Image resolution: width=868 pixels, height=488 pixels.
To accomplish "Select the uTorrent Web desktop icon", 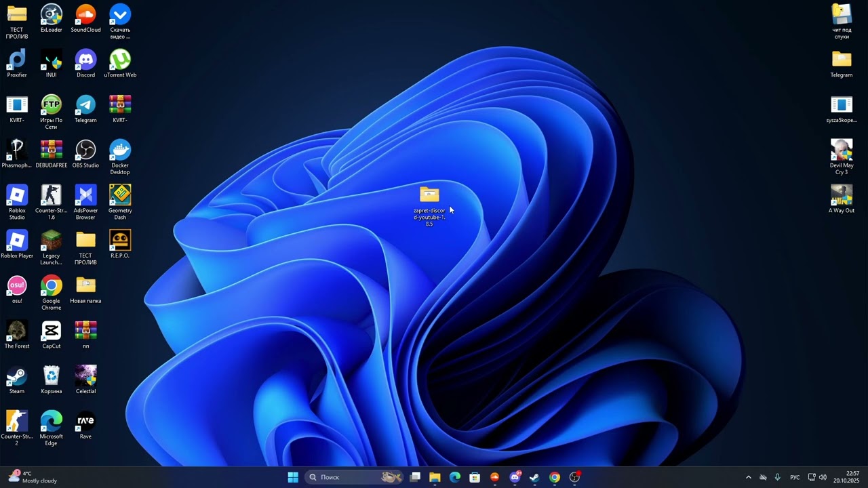I will point(120,64).
